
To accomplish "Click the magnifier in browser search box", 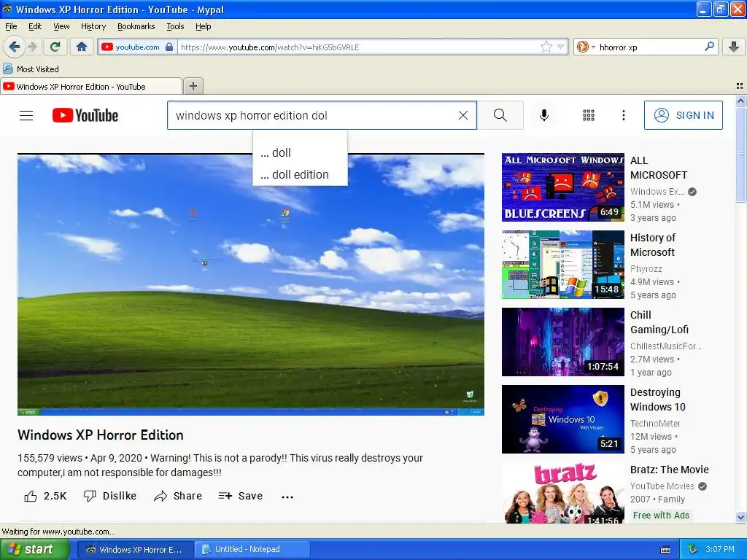I will tap(709, 47).
